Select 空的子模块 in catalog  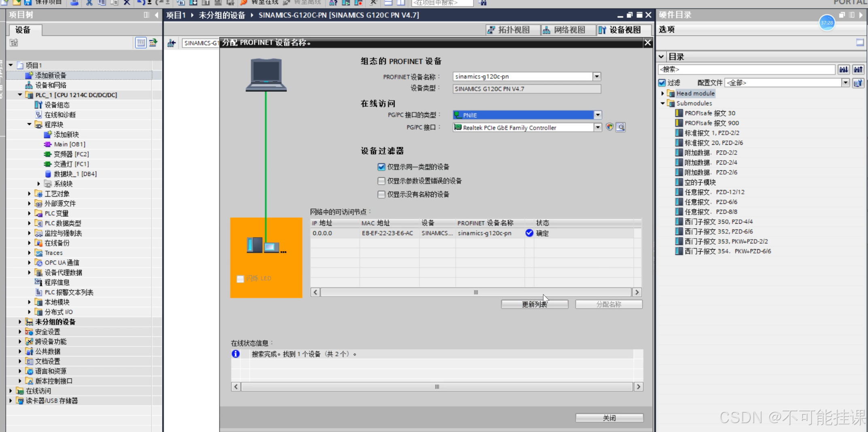click(x=700, y=182)
